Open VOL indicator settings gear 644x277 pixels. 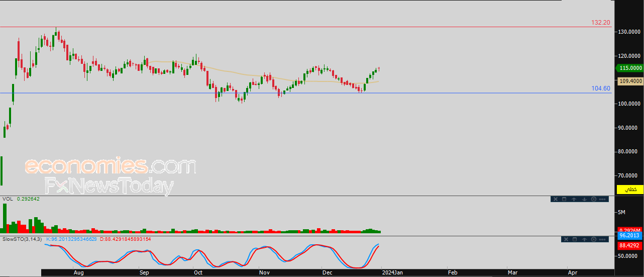click(x=594, y=199)
